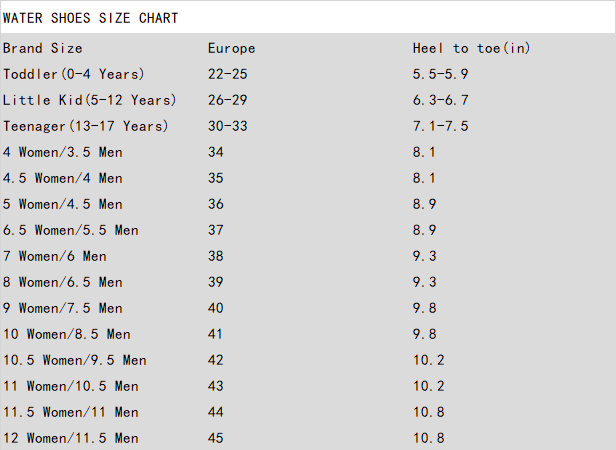The image size is (616, 450).
Task: Click the 7 Women/6 Men size
Action: click(54, 256)
